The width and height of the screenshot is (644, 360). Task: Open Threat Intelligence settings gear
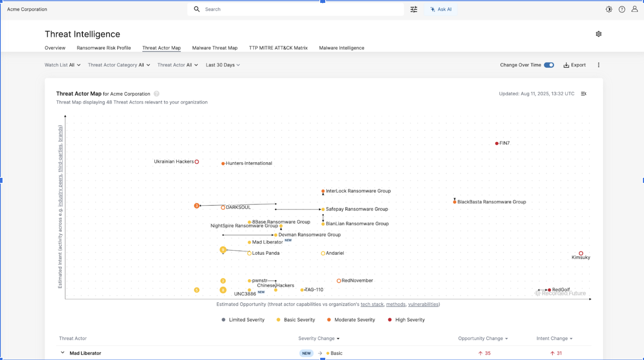(599, 34)
